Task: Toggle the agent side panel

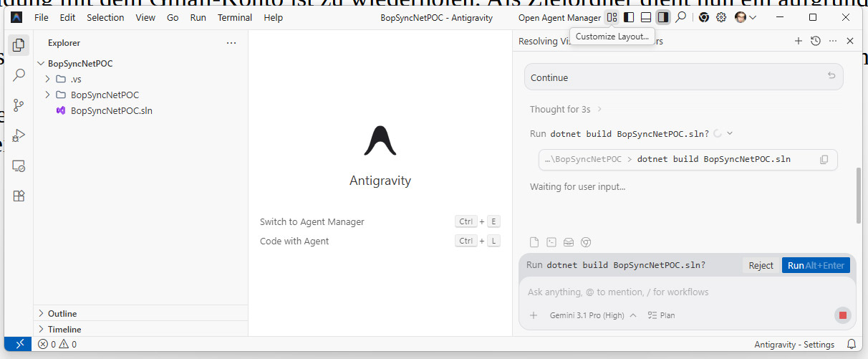Action: point(663,17)
